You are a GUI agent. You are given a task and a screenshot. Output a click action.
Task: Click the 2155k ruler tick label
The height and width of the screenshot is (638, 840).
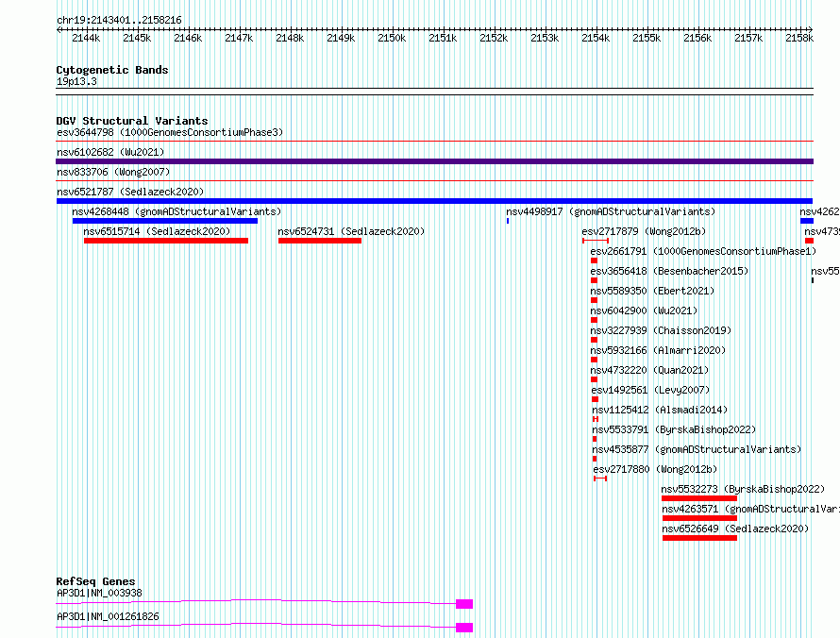(x=647, y=38)
